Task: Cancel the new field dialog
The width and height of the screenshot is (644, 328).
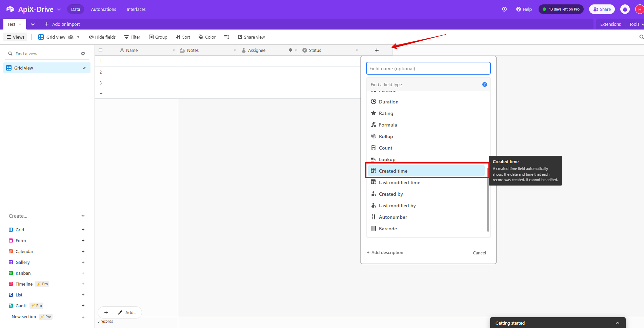Action: coord(479,253)
